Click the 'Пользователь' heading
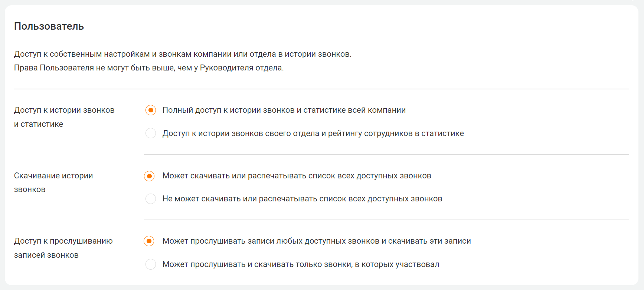The height and width of the screenshot is (290, 644). coord(49,26)
